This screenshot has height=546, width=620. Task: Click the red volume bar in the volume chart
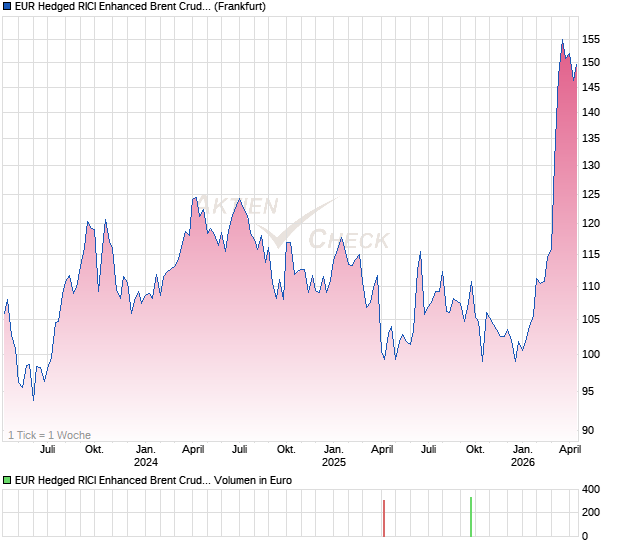click(x=384, y=519)
